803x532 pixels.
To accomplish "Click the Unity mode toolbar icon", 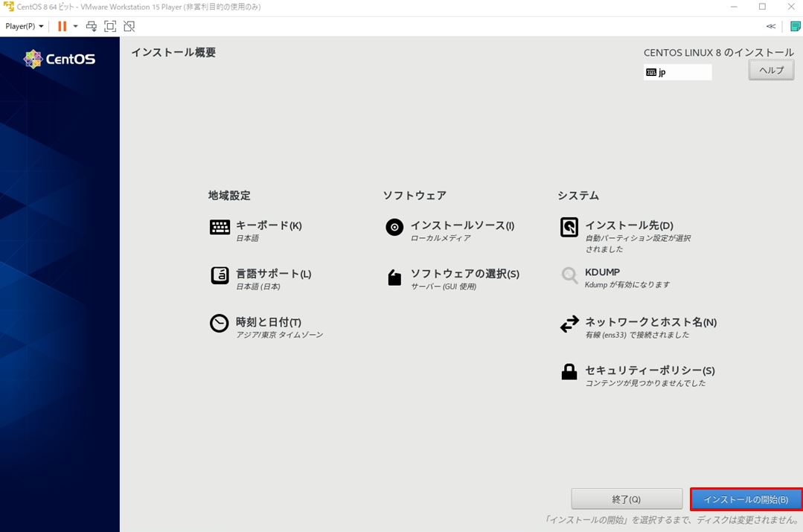I will pyautogui.click(x=129, y=26).
